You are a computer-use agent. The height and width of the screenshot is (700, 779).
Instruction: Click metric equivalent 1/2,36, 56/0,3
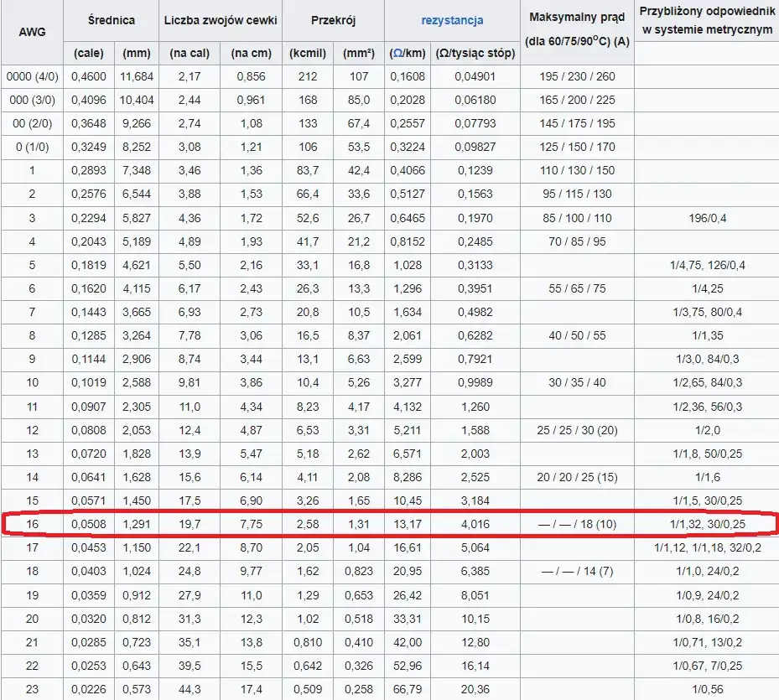(x=708, y=407)
